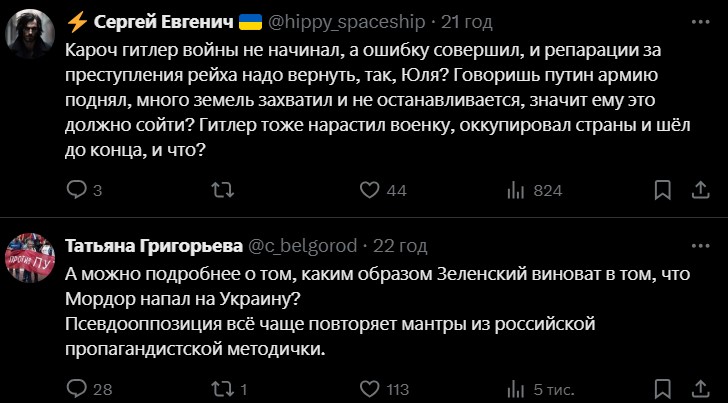Image resolution: width=728 pixels, height=403 pixels.
Task: Reply to Сергей Евгенич's tweet
Action: point(76,190)
